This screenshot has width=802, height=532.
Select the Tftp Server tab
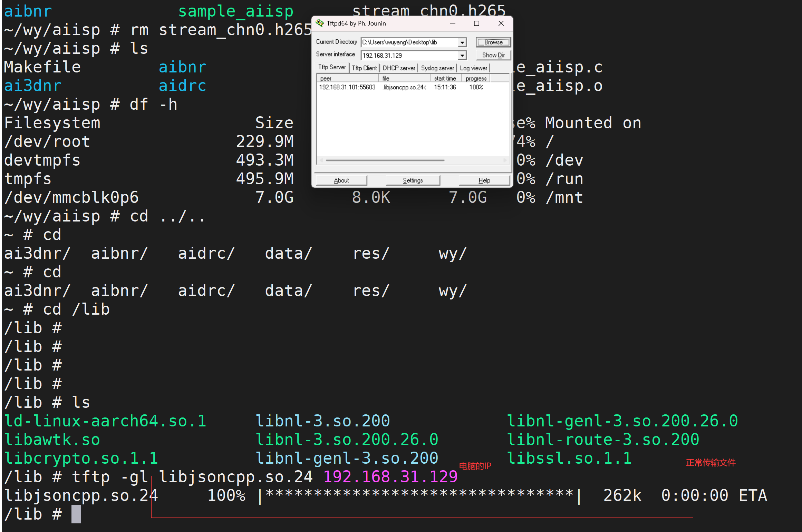click(332, 67)
